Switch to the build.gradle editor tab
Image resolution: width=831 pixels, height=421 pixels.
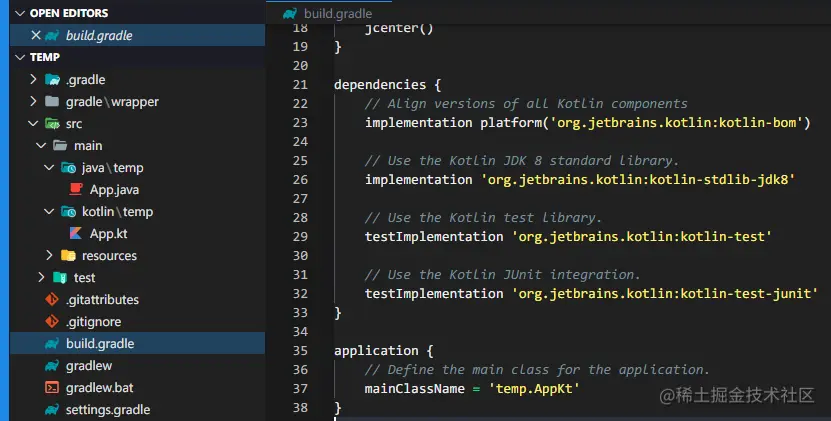[x=329, y=13]
